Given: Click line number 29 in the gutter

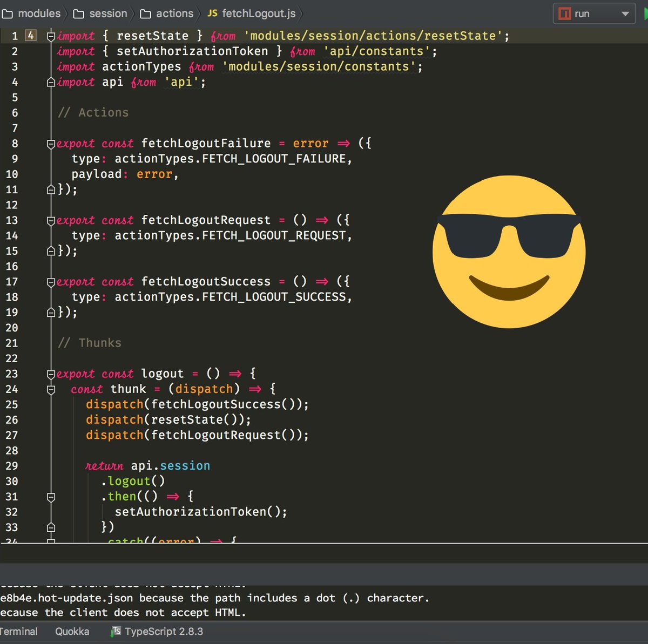Looking at the screenshot, I should 11,466.
